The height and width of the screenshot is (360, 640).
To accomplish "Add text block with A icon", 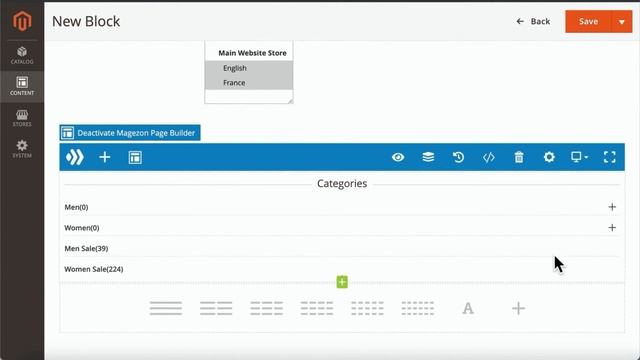I will (x=468, y=308).
